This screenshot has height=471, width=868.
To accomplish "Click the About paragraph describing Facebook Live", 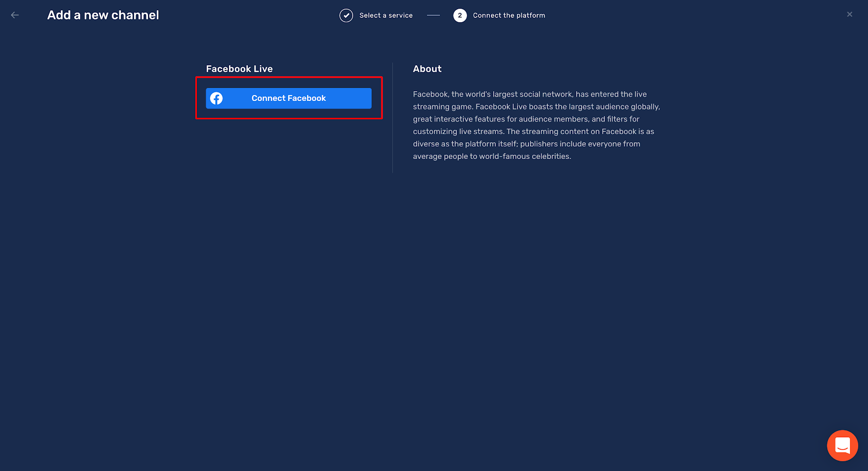I will coord(537,125).
